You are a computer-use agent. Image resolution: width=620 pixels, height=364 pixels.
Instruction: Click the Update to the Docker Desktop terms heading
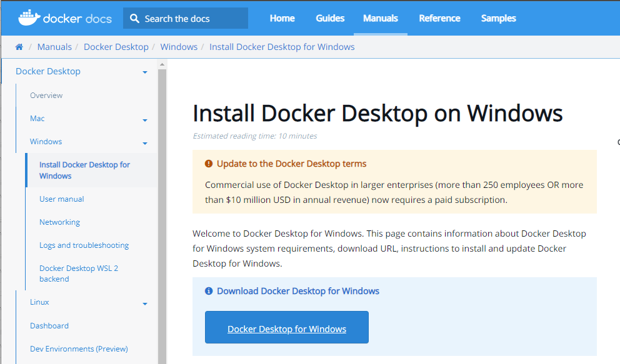[x=291, y=164]
